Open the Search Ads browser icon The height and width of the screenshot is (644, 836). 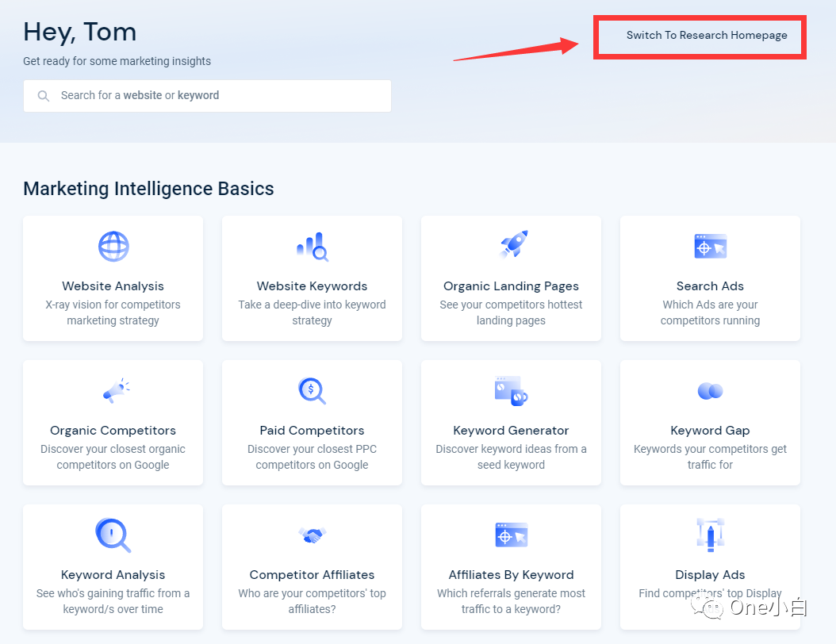tap(710, 246)
